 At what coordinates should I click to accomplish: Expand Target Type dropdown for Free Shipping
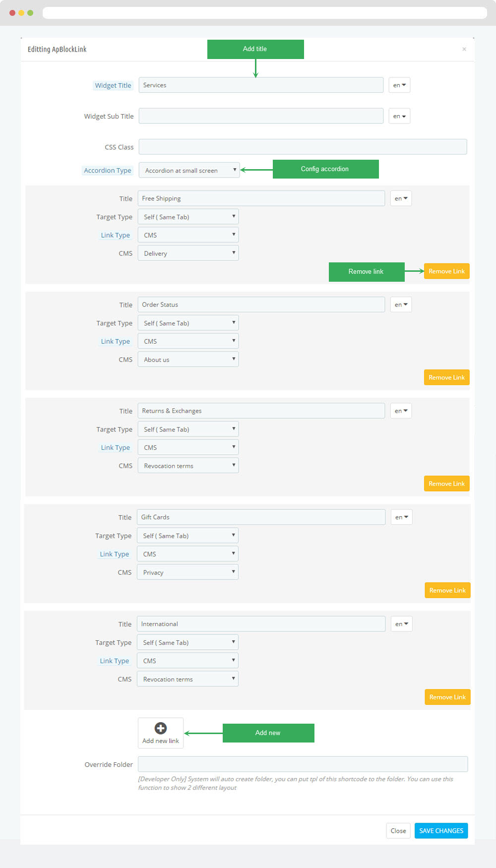(x=188, y=217)
